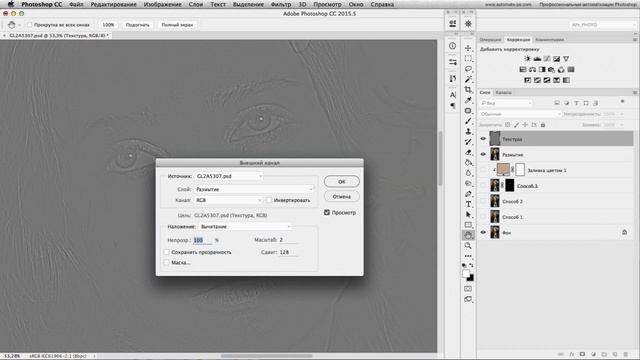The image size is (640, 360).
Task: Open layer blend mode dropdown Обычные
Action: 520,114
